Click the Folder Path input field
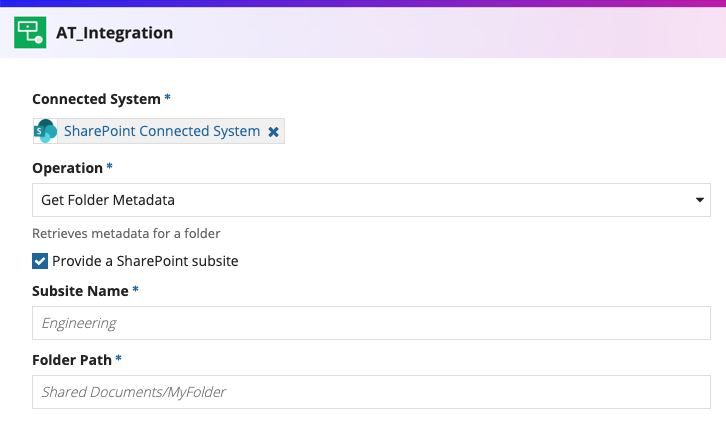The height and width of the screenshot is (425, 726). pos(371,392)
